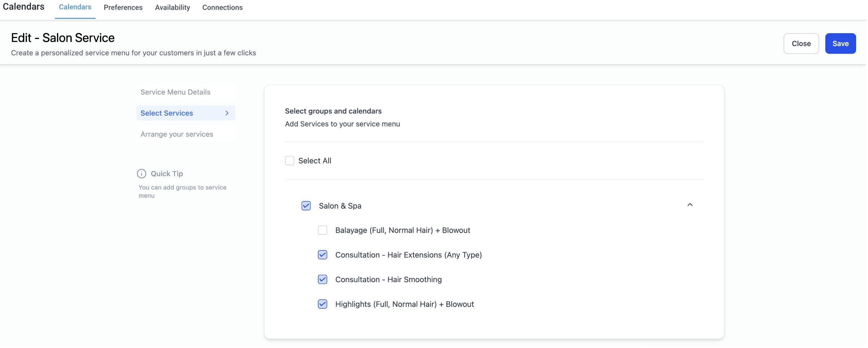Open the Preferences tab
The image size is (868, 348).
point(123,8)
